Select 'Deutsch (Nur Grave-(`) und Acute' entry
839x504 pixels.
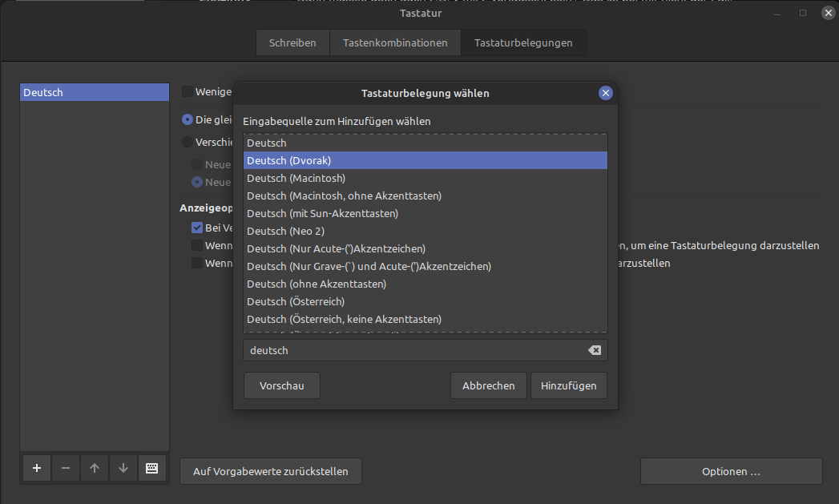tap(426, 267)
